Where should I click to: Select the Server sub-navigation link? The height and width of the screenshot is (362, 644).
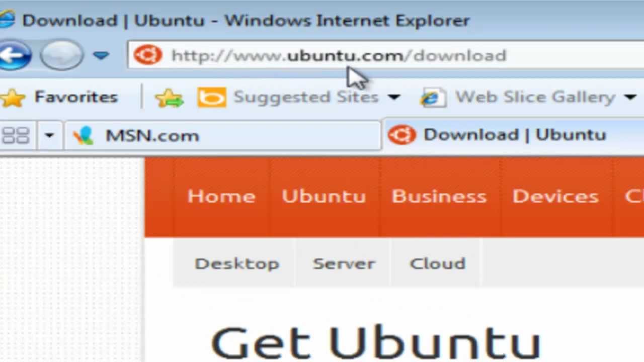(x=344, y=263)
